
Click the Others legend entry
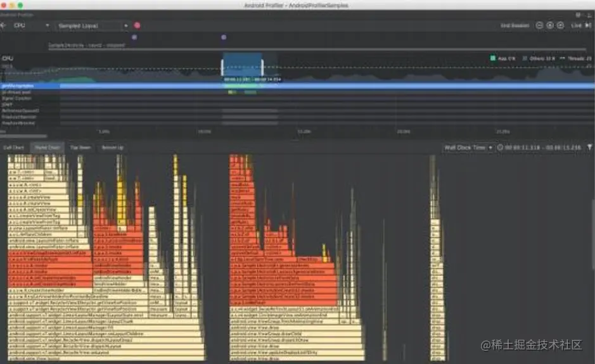click(539, 58)
